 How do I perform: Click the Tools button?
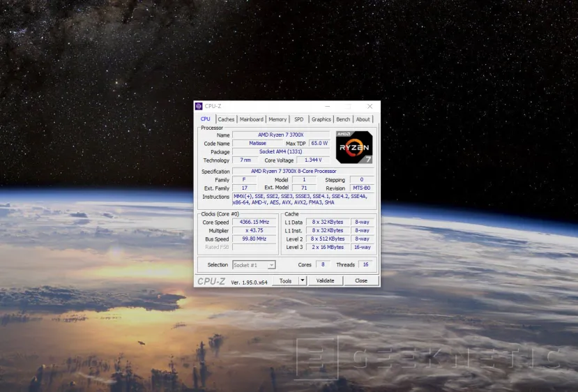[285, 280]
